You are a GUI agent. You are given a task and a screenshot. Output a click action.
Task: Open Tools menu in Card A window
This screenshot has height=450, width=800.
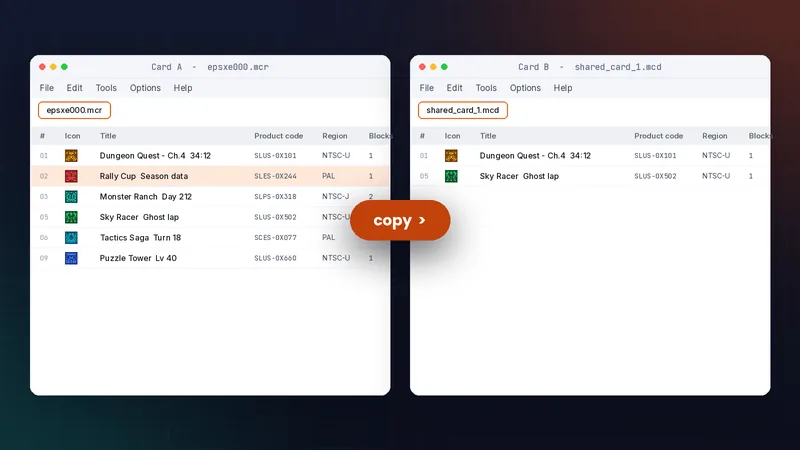pyautogui.click(x=106, y=88)
